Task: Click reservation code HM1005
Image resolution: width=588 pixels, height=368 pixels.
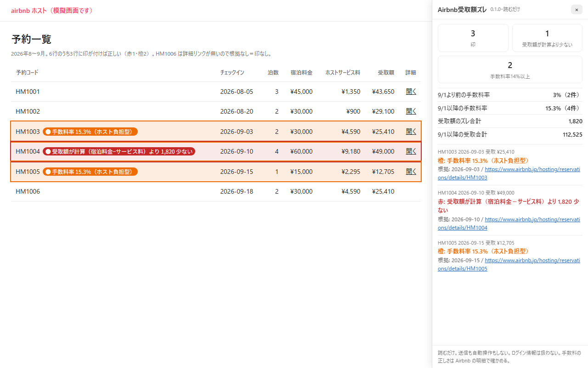Action: tap(28, 172)
